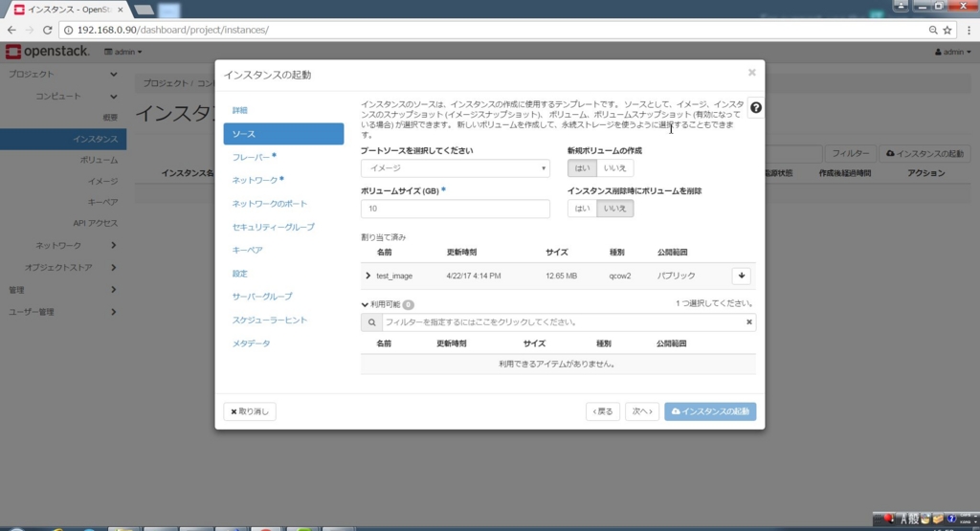Click the blue インスタンスの起動 launch button in the dialog

710,411
